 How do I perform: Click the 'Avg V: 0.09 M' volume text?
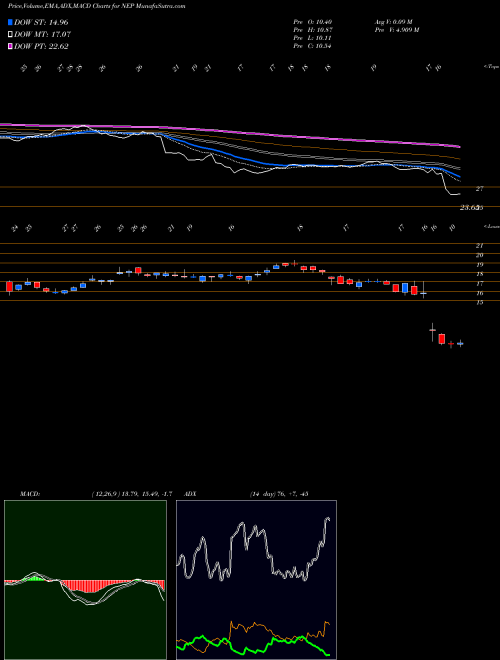tap(394, 22)
